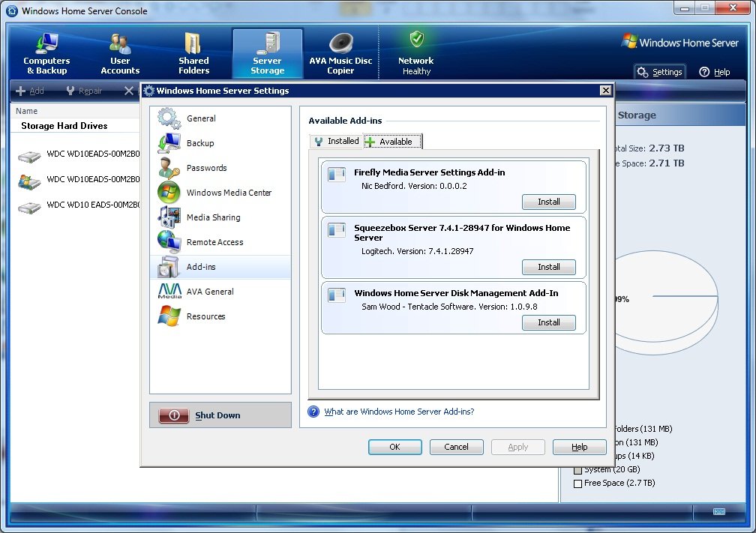Screen dimensions: 756x533
Task: Open the Remote Access settings page
Action: (x=220, y=242)
